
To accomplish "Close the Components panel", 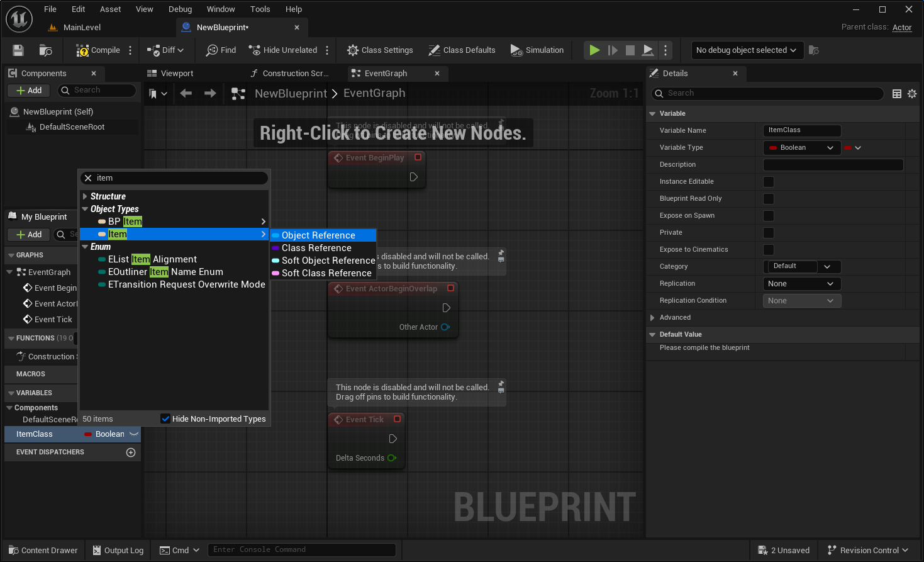I will 94,74.
